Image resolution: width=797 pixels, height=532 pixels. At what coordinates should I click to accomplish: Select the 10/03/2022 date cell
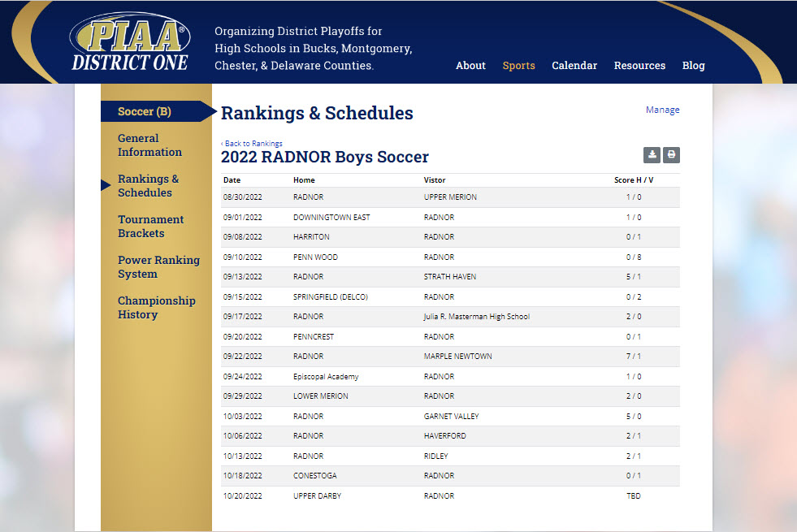point(242,416)
